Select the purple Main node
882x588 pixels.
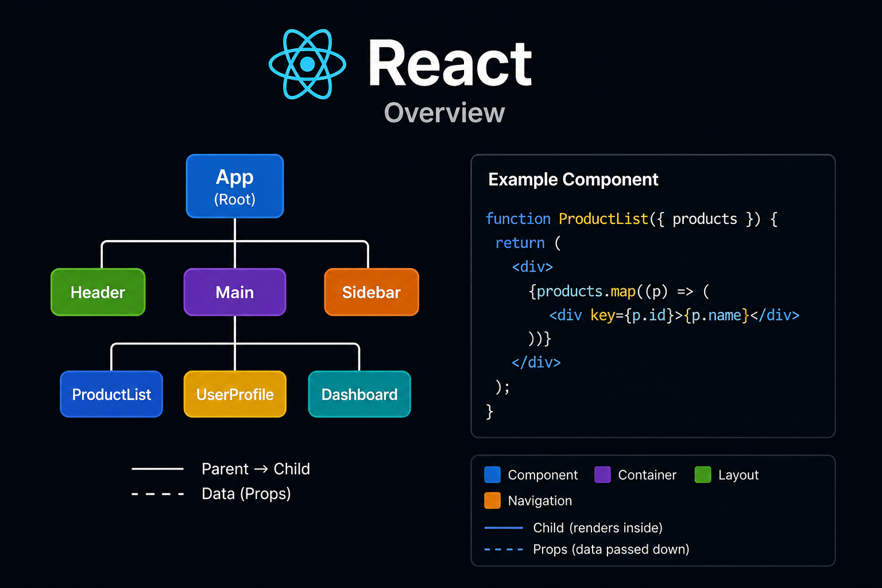point(235,292)
